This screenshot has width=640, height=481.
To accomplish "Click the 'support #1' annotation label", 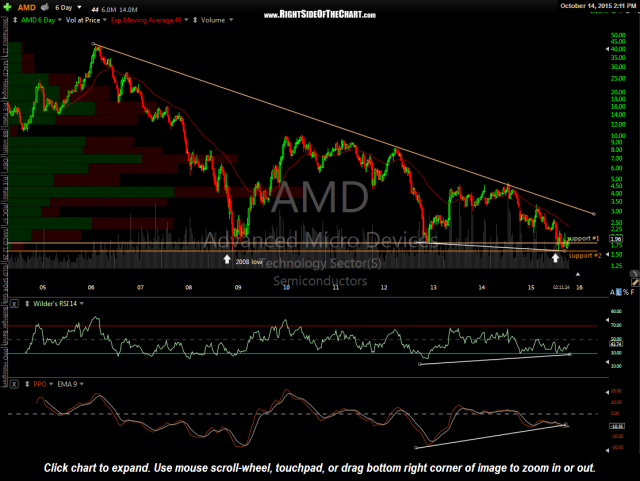I will (583, 238).
